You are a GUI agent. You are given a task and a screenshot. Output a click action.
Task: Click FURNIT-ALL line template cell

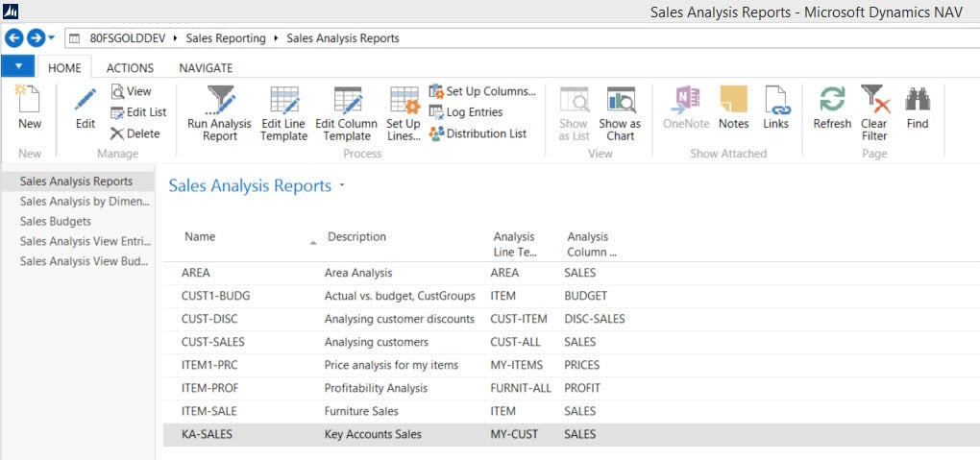pos(521,388)
